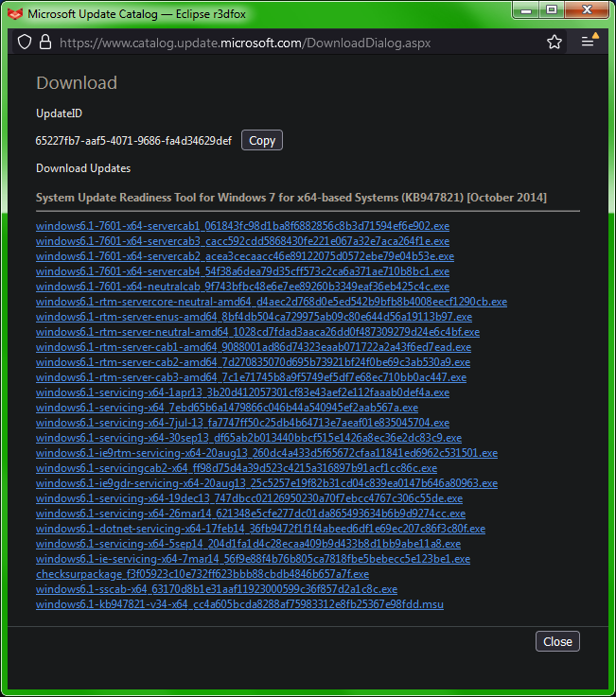The height and width of the screenshot is (697, 616).
Task: Copy the UpdateID with the Copy button
Action: (262, 141)
